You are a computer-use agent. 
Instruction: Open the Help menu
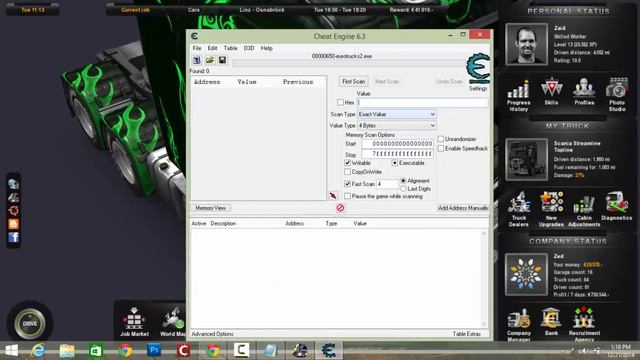pos(267,48)
